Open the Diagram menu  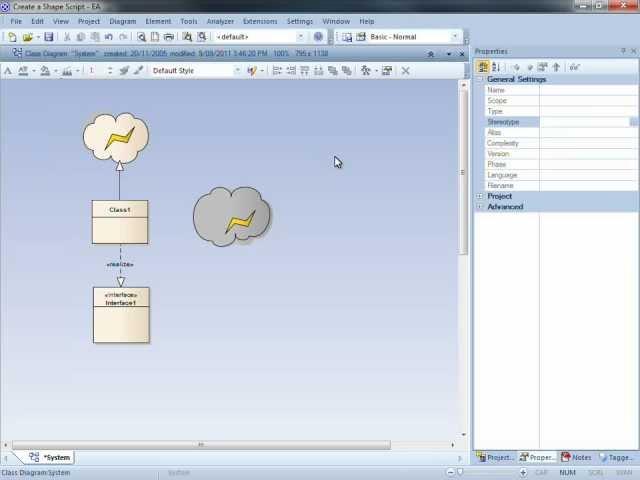pos(122,21)
